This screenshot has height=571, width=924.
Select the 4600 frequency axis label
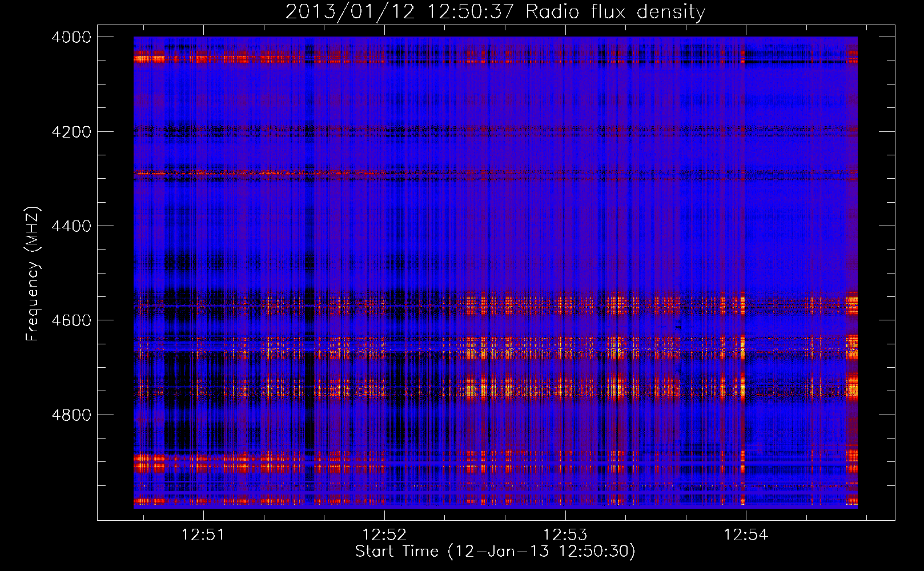pyautogui.click(x=71, y=320)
